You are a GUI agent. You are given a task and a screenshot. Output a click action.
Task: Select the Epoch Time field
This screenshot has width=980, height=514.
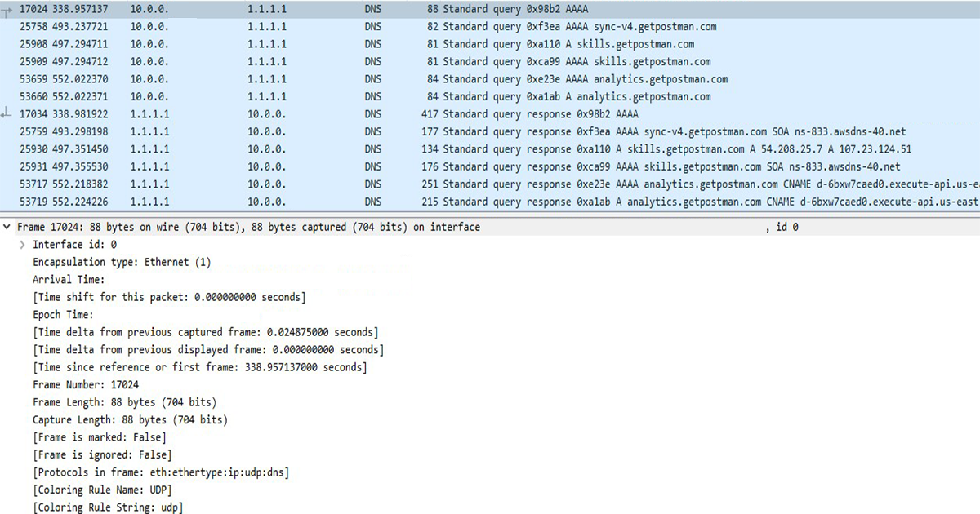[64, 315]
